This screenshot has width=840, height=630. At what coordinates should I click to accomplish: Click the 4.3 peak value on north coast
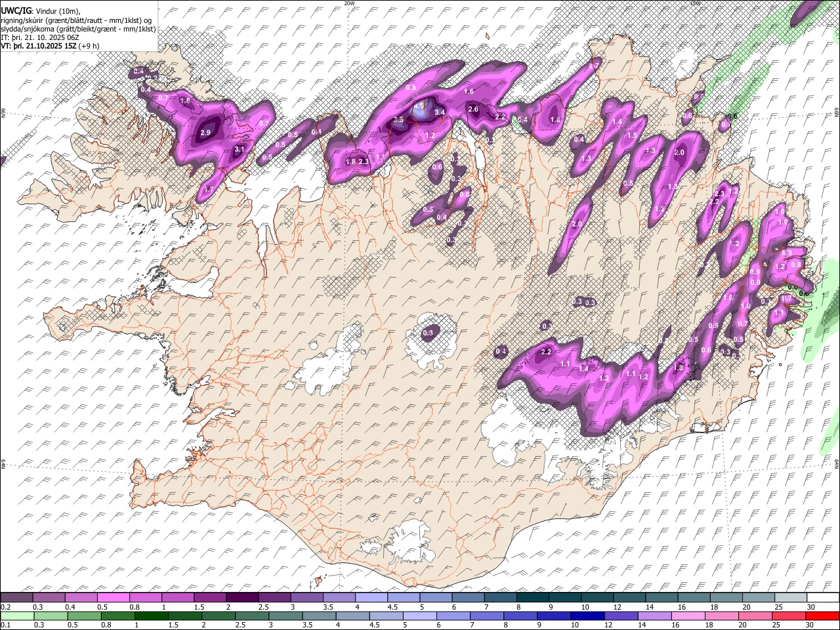pos(420,106)
